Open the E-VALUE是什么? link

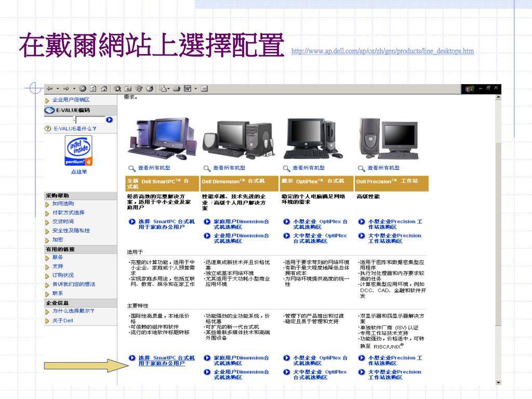coord(75,129)
